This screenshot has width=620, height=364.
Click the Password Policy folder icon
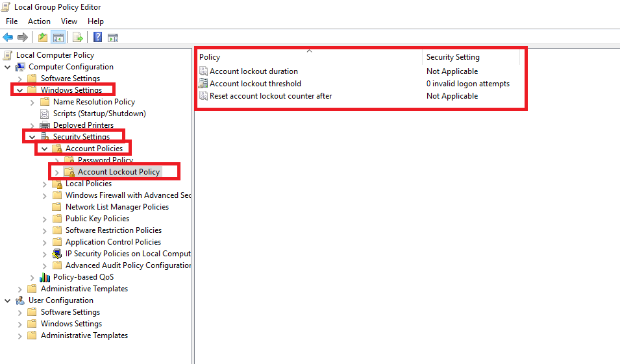[x=69, y=160]
